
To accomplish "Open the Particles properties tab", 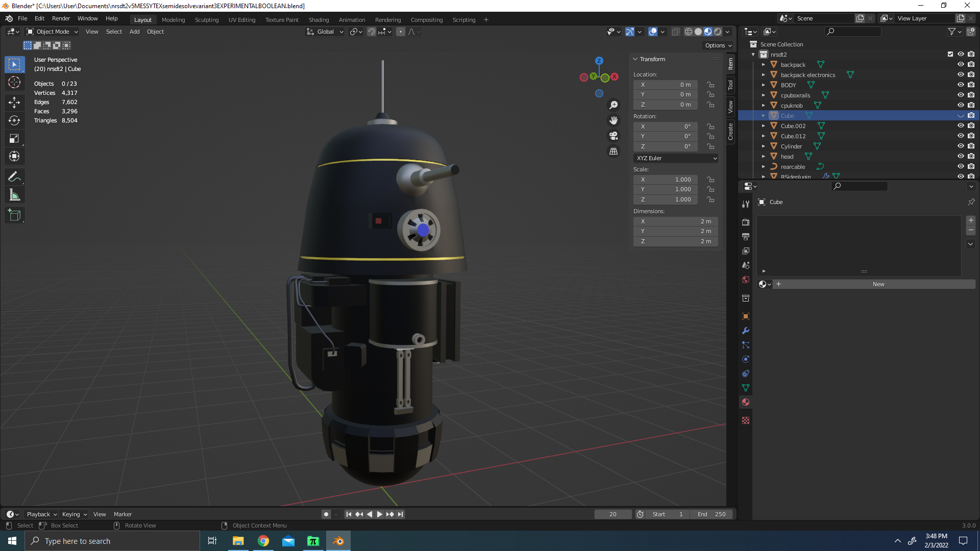I will click(x=746, y=345).
